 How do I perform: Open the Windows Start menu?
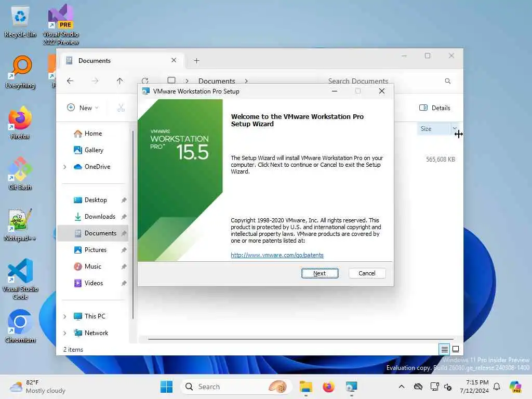(x=166, y=387)
